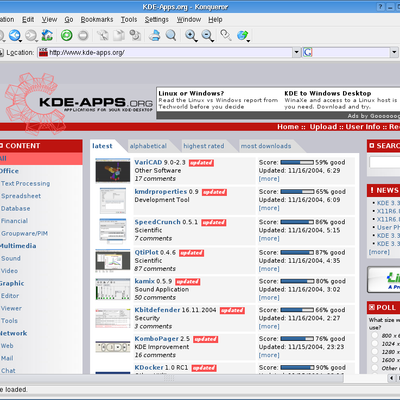
Task: Select the 1280 x poll radio option
Action: coord(375,352)
